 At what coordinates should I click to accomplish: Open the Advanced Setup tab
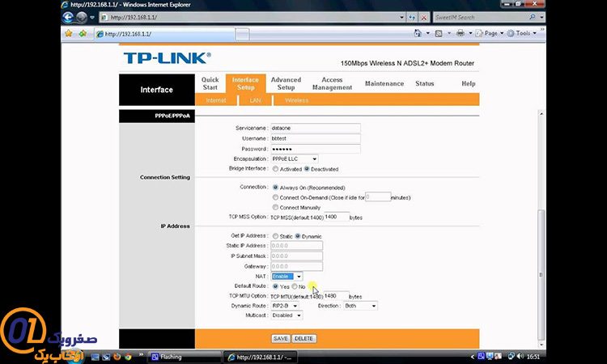click(286, 83)
